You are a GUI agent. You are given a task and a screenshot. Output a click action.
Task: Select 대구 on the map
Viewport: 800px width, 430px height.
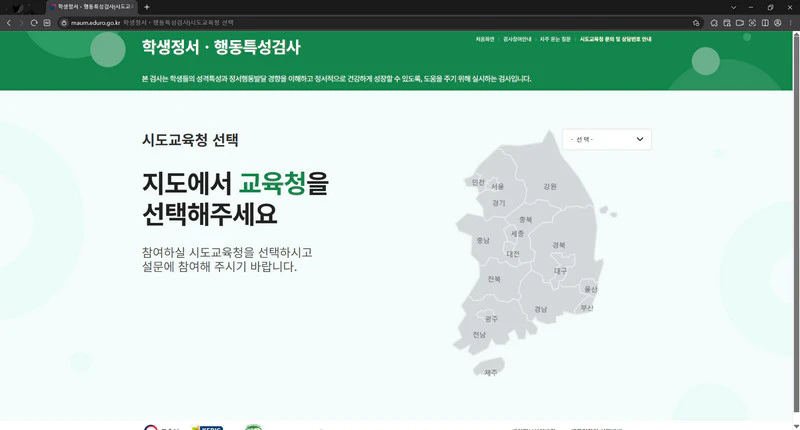[560, 271]
